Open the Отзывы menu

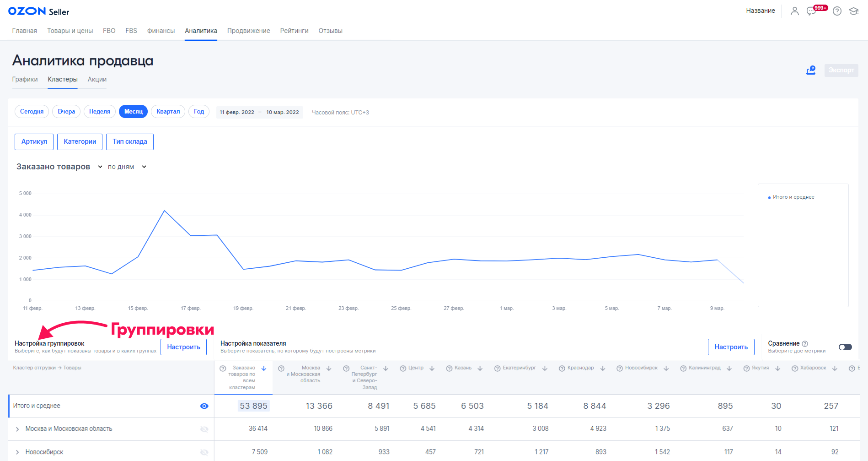click(x=331, y=31)
